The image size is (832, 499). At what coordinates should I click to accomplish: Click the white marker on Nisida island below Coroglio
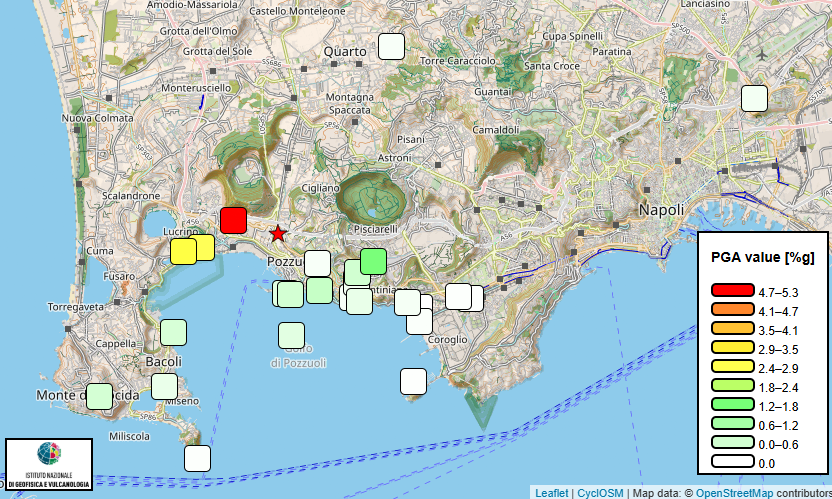point(413,381)
